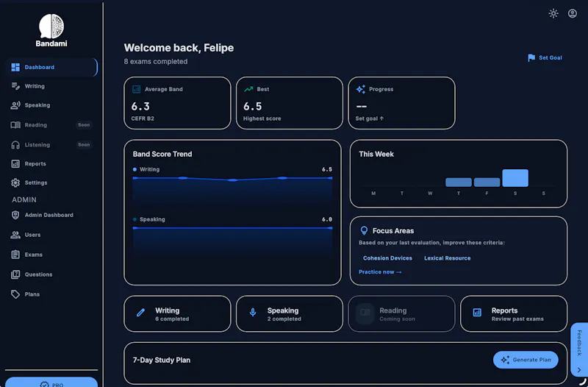The image size is (588, 387).
Task: Click the Bandami brain logo
Action: [x=51, y=26]
